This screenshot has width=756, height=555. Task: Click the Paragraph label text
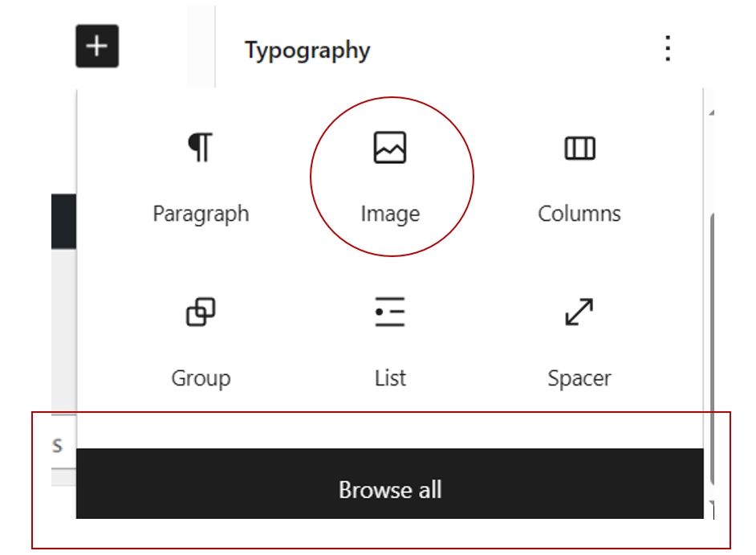pos(201,214)
